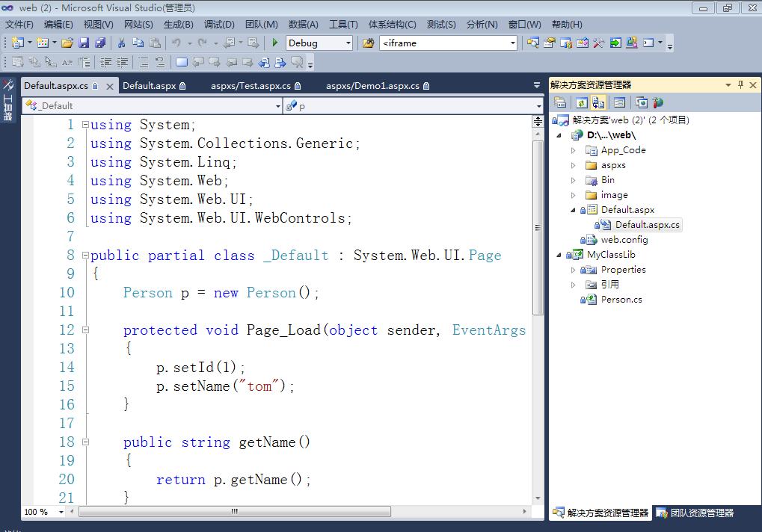Expand the Properties node under MyClassLib
Screen dimensions: 762x532
click(574, 270)
